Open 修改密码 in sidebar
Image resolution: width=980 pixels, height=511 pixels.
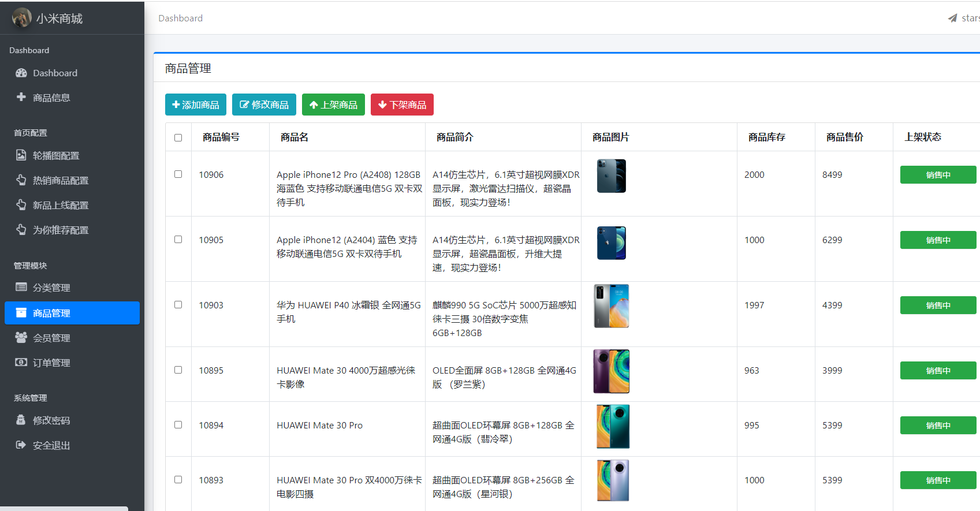pos(72,420)
